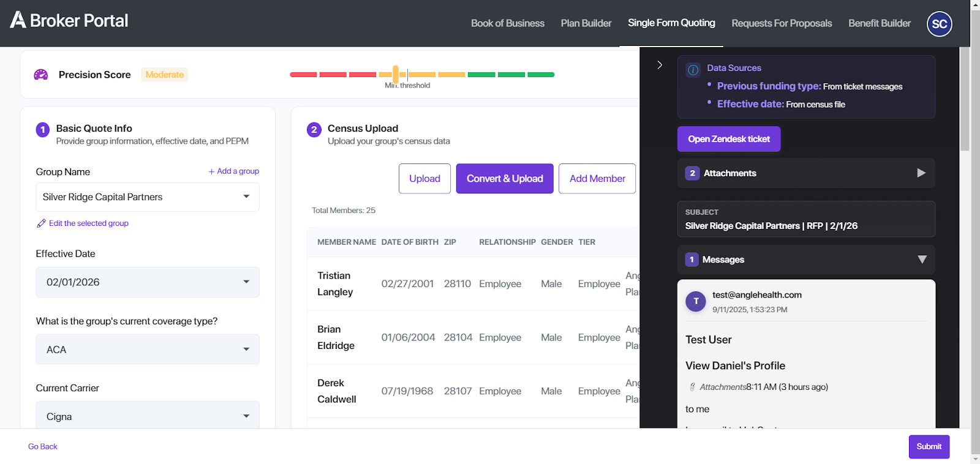
Task: Click Effective date data source line
Action: pyautogui.click(x=781, y=104)
